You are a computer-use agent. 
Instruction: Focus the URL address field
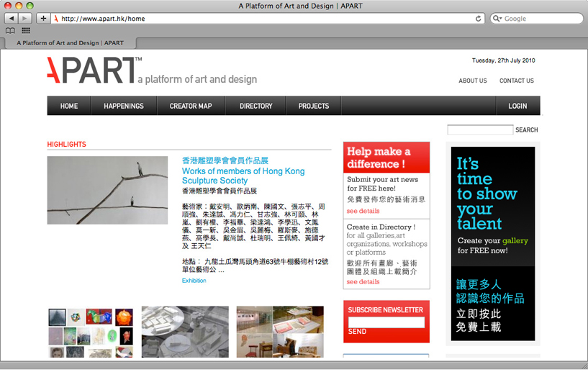268,19
